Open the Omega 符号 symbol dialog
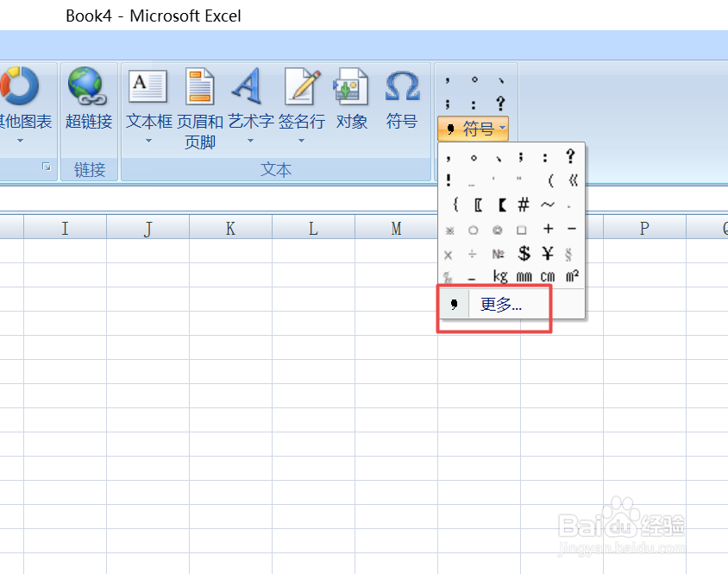Image resolution: width=728 pixels, height=574 pixels. tap(402, 99)
